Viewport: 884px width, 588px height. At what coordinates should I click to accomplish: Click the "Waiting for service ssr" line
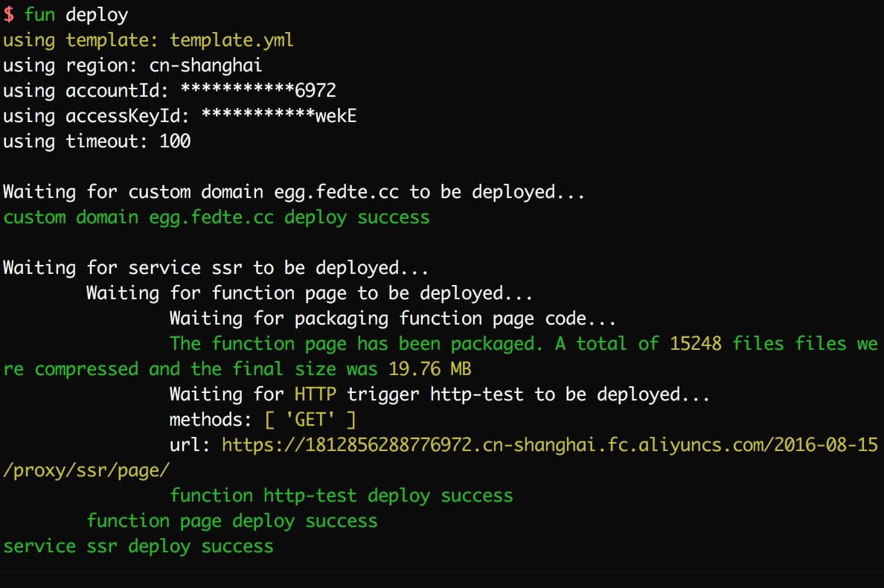(216, 268)
